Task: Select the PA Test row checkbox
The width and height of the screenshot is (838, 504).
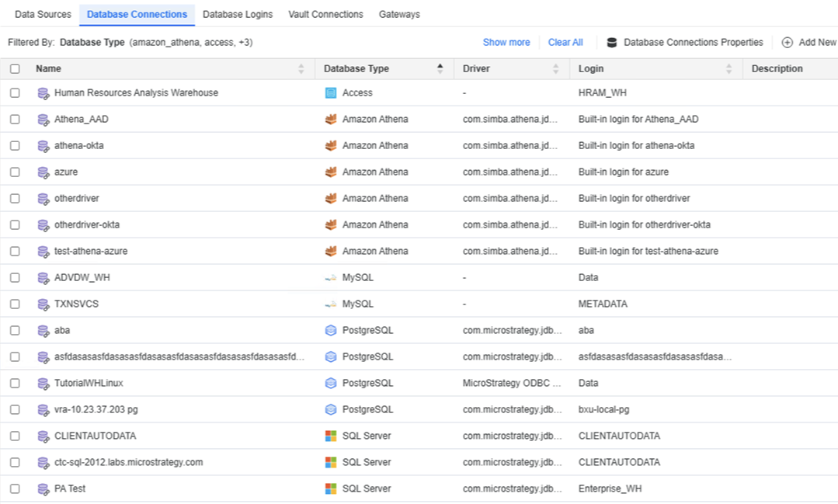Action: coord(15,489)
